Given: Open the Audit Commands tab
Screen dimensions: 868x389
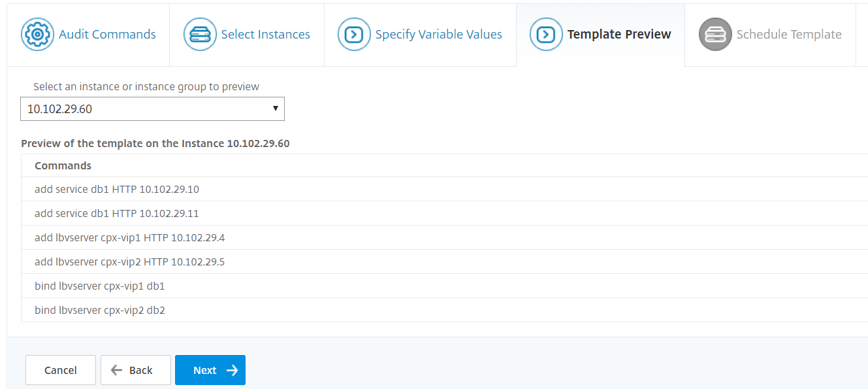Looking at the screenshot, I should 88,35.
